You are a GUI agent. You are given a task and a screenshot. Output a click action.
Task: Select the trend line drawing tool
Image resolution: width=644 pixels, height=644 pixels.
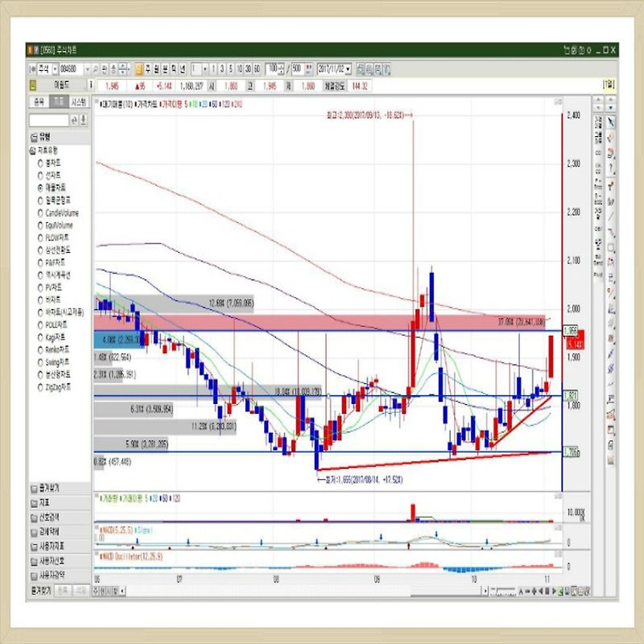click(x=611, y=217)
